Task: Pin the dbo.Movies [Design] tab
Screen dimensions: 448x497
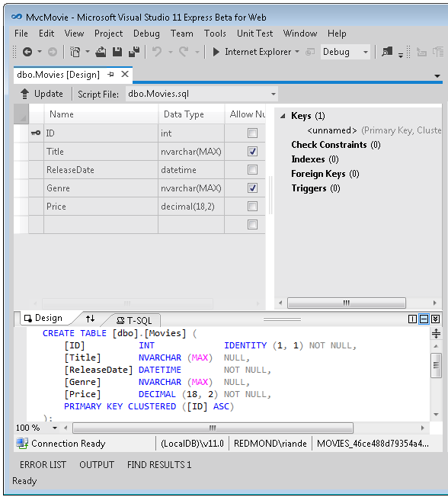Action: point(110,75)
